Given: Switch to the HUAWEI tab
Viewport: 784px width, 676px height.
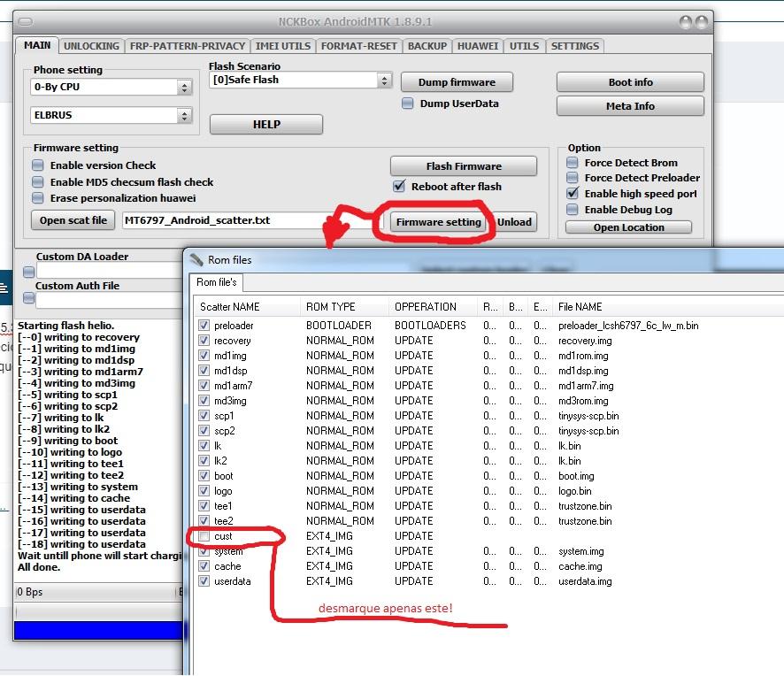Looking at the screenshot, I should 478,46.
